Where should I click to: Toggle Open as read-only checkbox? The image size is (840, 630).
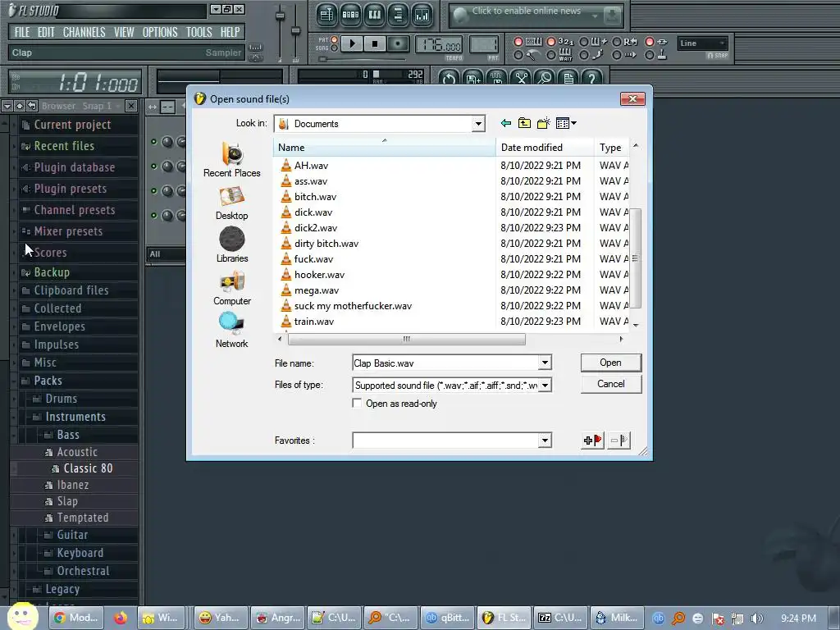[x=357, y=403]
